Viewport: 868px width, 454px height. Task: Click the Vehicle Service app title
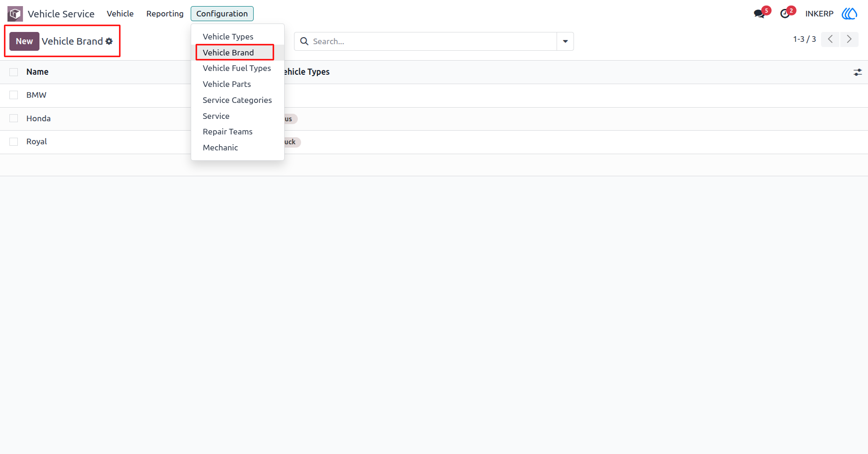(x=61, y=14)
